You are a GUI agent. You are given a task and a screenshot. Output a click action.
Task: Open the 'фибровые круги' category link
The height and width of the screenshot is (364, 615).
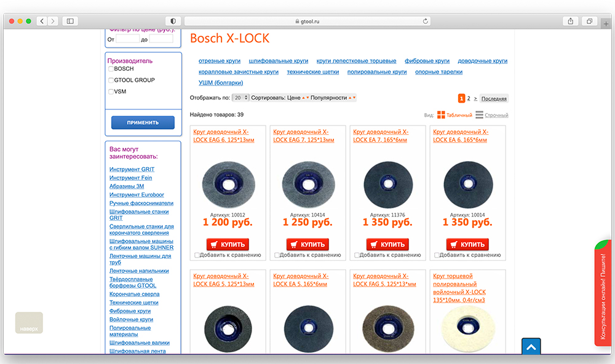pyautogui.click(x=427, y=61)
